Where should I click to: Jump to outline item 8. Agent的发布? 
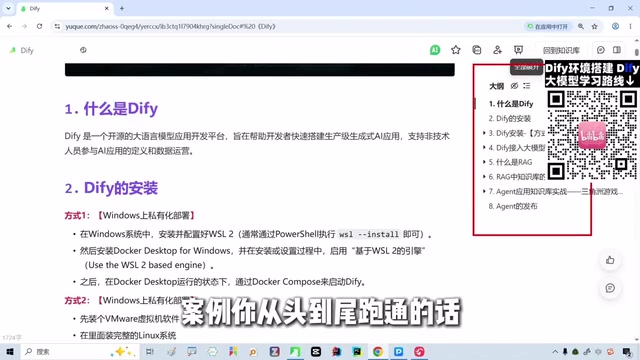coord(513,206)
